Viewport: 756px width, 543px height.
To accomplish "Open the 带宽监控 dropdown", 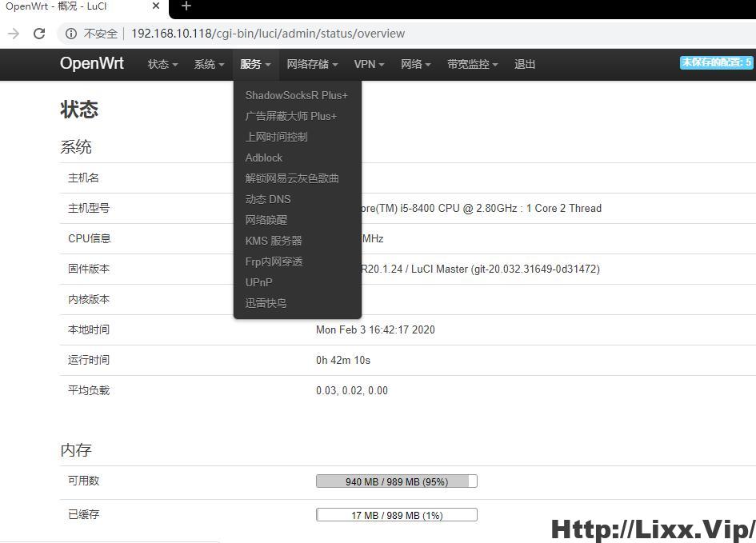I will [x=471, y=64].
